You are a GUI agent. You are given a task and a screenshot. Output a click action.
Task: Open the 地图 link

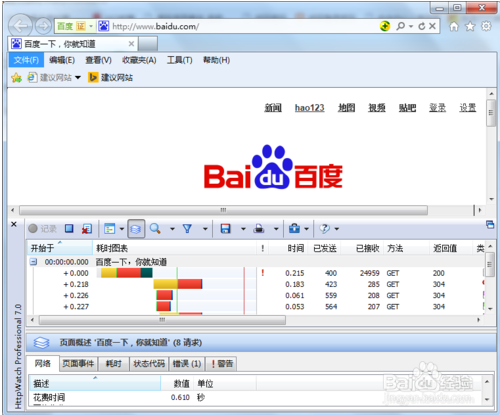[346, 108]
